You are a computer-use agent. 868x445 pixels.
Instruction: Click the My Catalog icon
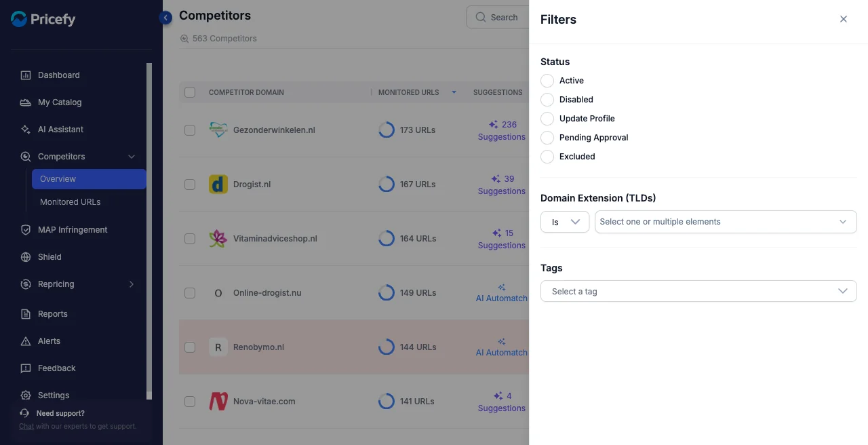coord(26,102)
